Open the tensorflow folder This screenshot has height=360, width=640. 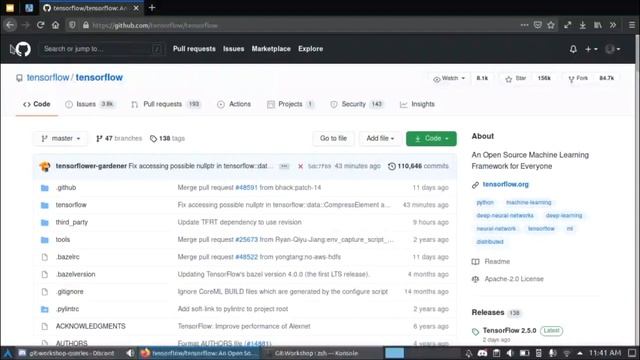(x=71, y=205)
